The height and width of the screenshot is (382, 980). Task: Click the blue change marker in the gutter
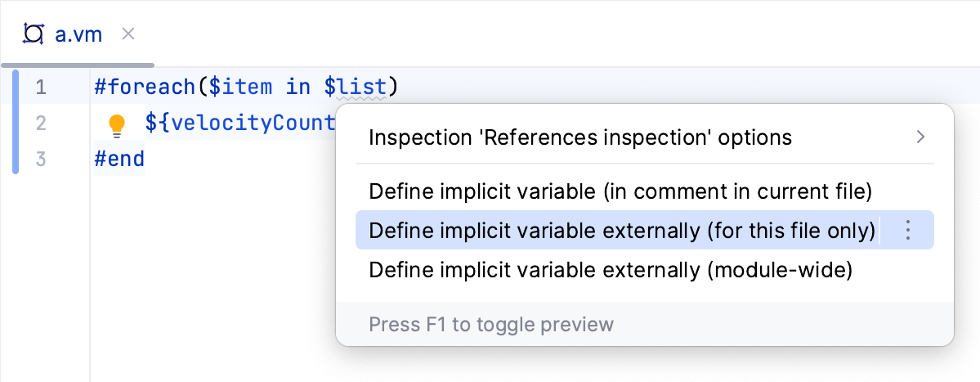tap(15, 123)
